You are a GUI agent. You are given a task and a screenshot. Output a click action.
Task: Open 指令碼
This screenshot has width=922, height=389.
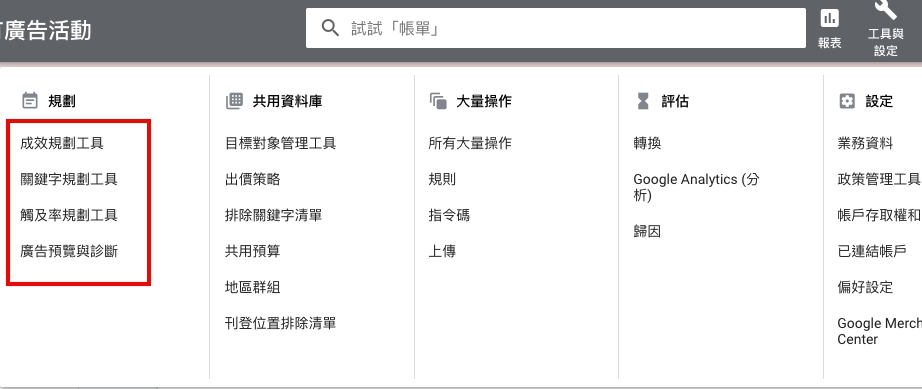pos(449,215)
